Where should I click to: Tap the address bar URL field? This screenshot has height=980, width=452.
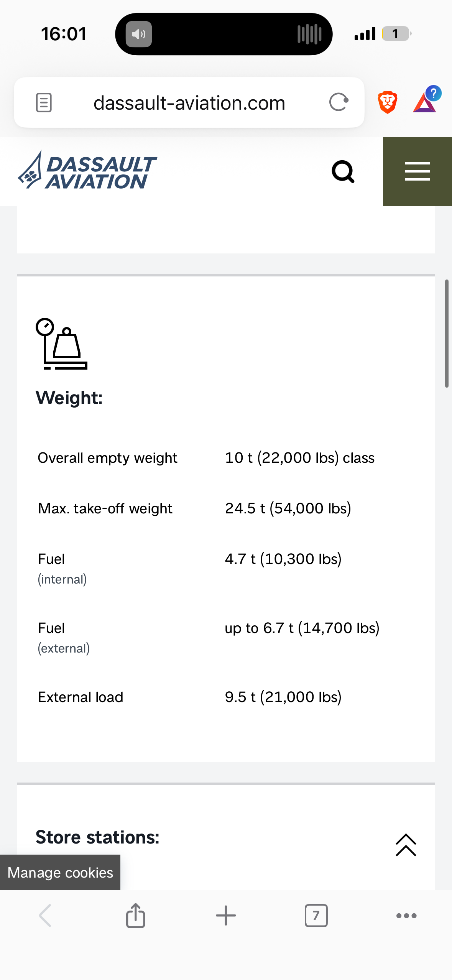point(189,103)
